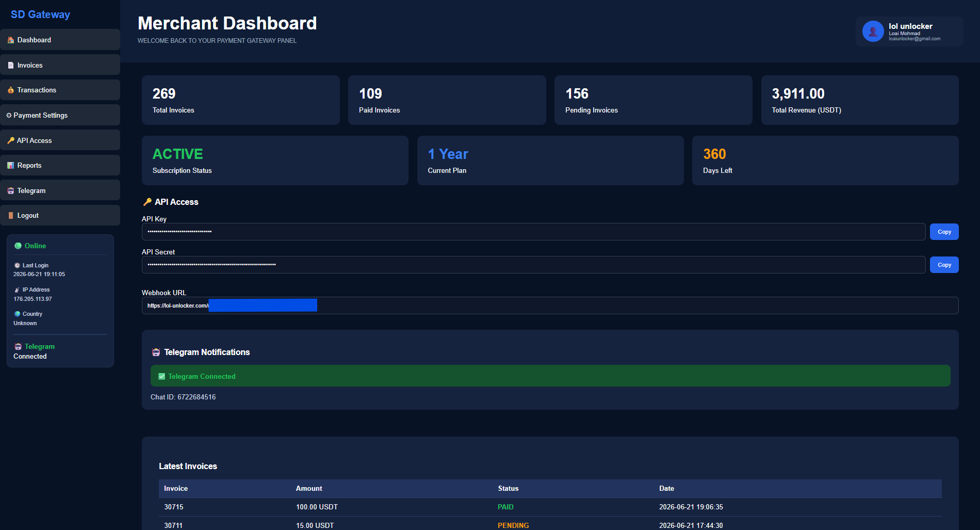Click the Date column header
The image size is (980, 530).
click(666, 488)
